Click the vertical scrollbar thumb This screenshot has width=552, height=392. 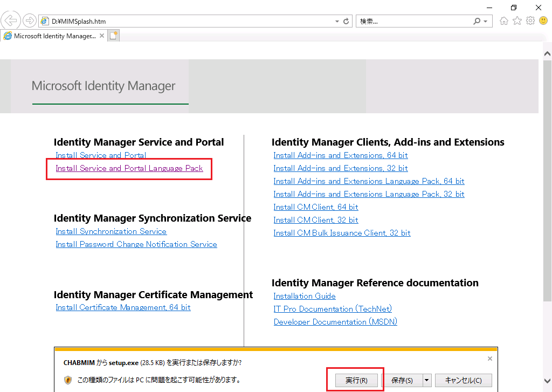pos(547,180)
